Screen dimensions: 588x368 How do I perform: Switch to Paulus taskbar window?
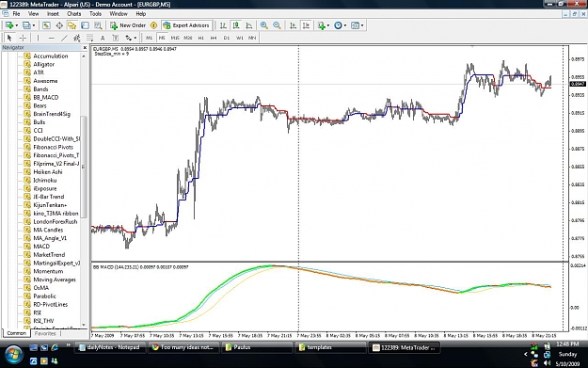click(x=257, y=347)
